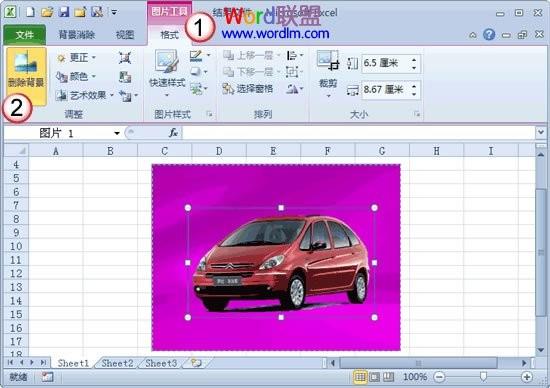Click the Excel application icon
550x388 pixels.
click(x=10, y=12)
